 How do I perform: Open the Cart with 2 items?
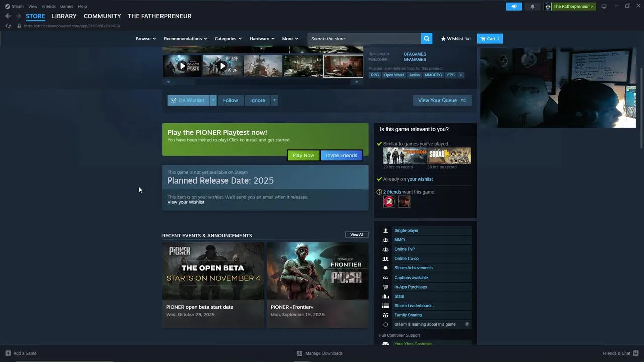point(490,39)
